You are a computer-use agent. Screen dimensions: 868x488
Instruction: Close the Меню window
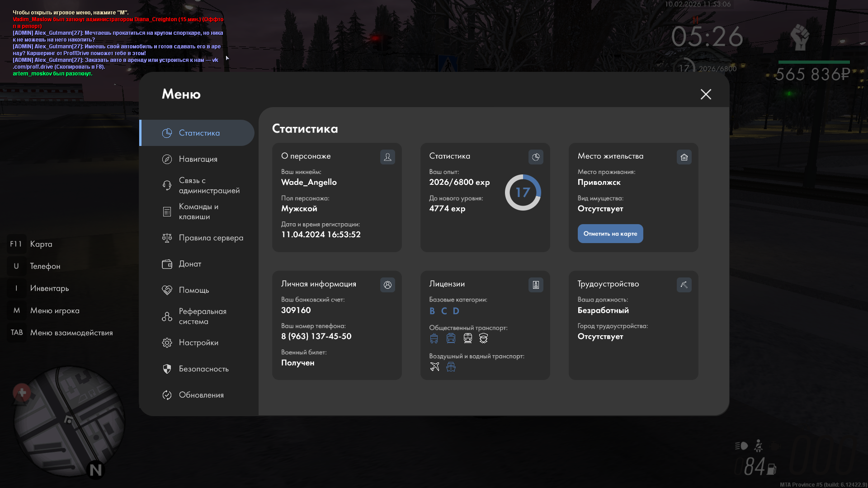point(706,94)
